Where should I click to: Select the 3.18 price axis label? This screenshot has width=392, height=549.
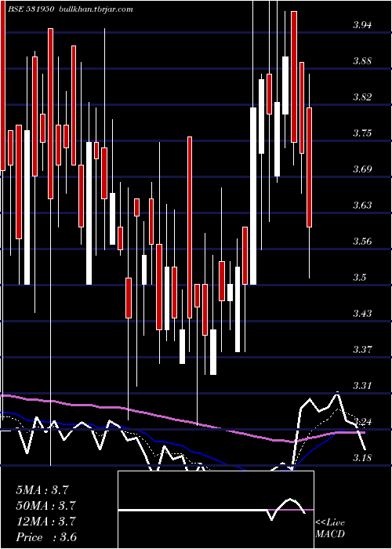(361, 457)
